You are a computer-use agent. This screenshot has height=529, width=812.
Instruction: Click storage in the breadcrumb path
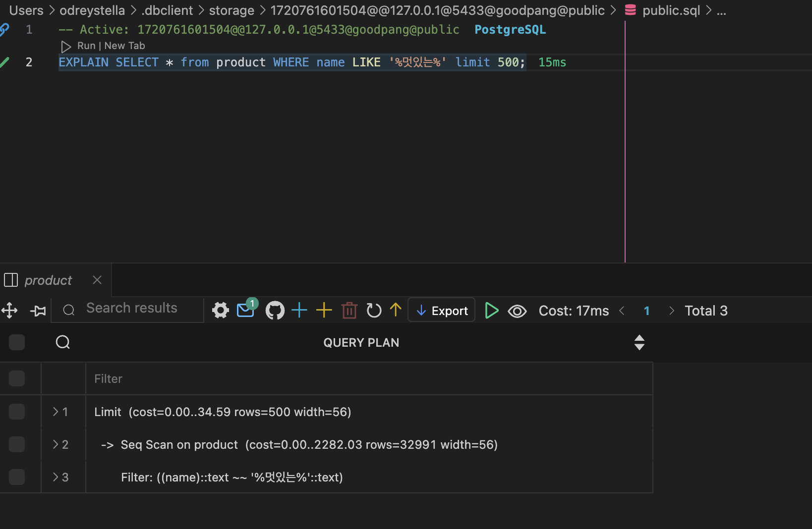[232, 10]
